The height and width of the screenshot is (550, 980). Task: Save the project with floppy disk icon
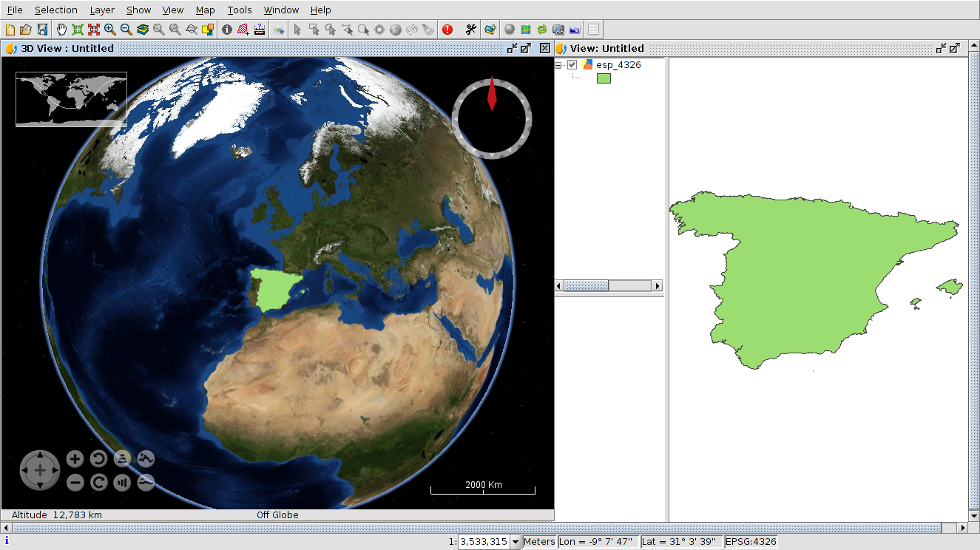click(42, 30)
